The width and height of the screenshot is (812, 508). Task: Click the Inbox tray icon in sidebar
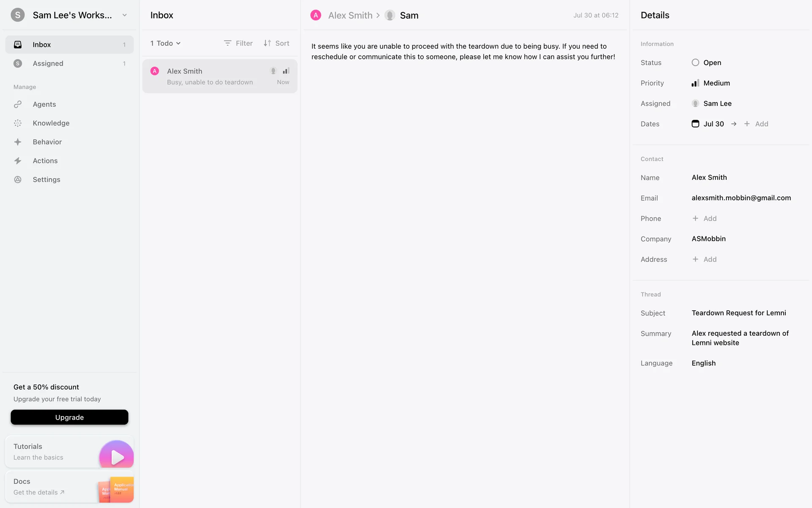18,44
